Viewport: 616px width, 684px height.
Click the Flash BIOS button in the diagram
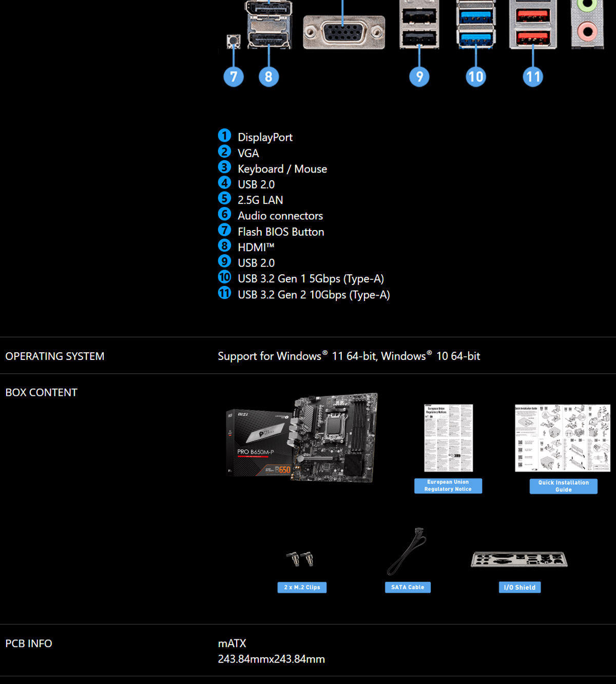[234, 41]
